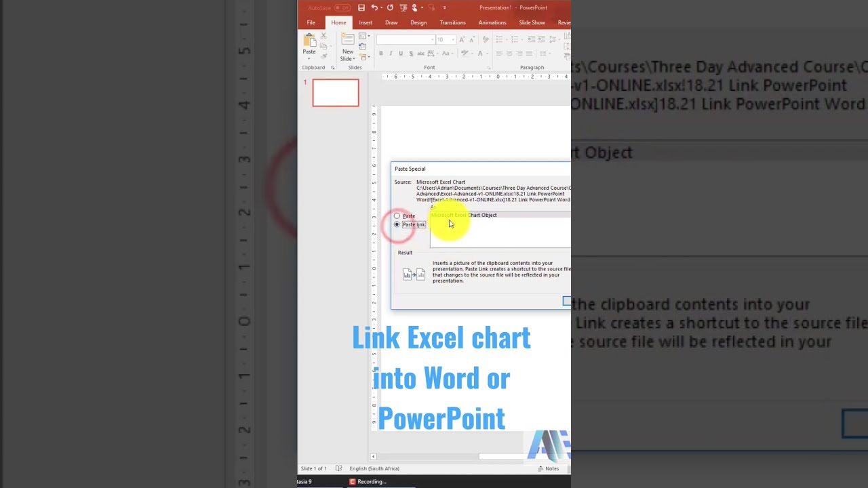Click the spell check icon in status bar
The image size is (868, 488).
(338, 468)
